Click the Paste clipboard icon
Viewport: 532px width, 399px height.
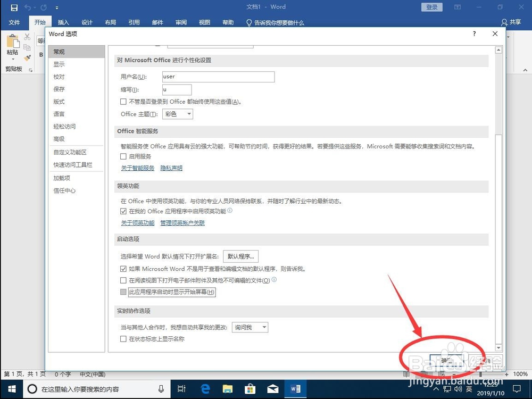point(13,41)
